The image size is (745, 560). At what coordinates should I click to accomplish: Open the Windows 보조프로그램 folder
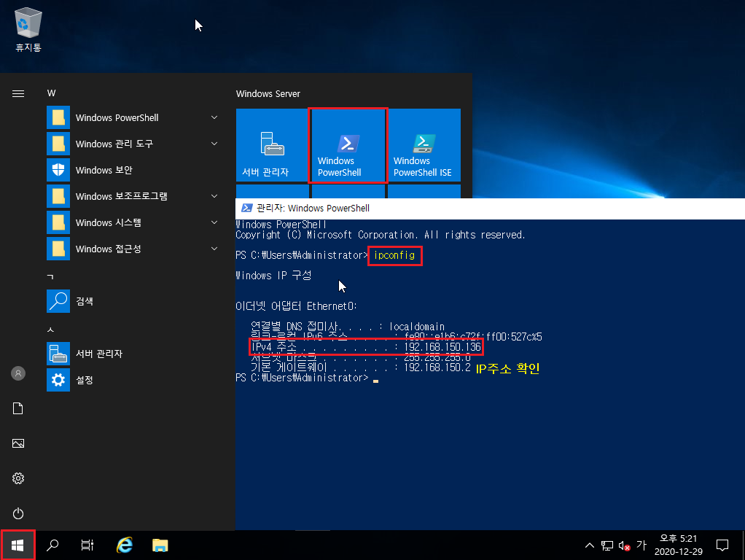tap(134, 196)
